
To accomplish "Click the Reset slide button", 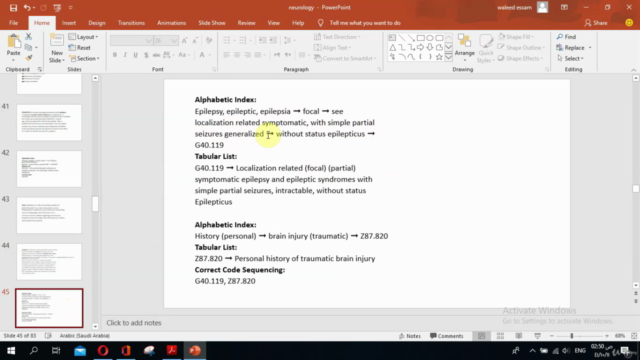I will click(x=80, y=48).
